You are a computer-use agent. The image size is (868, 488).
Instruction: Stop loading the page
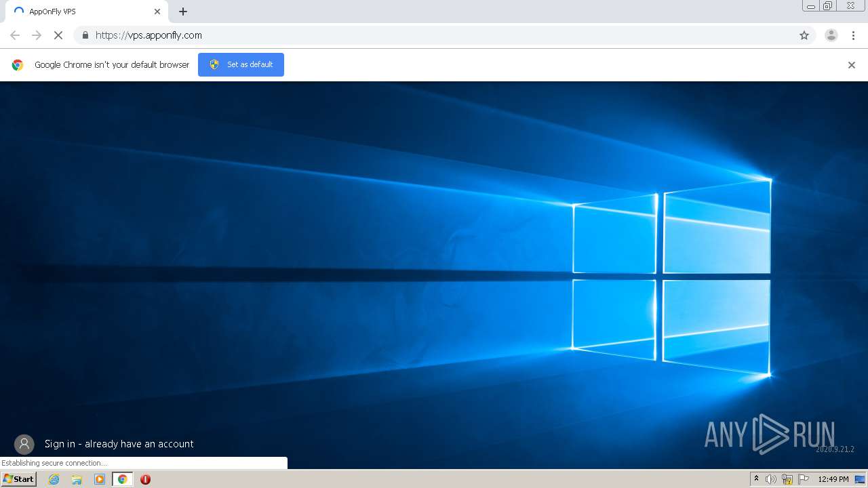click(x=58, y=35)
